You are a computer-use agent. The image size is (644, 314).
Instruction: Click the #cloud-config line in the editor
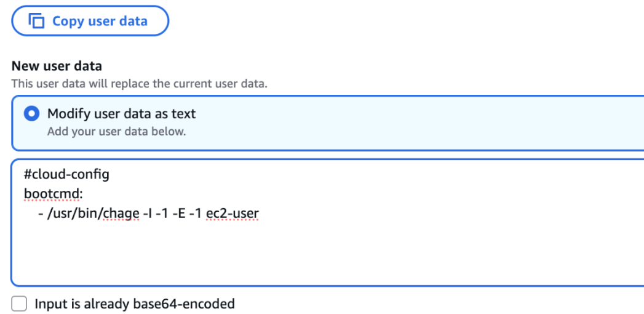(x=66, y=174)
